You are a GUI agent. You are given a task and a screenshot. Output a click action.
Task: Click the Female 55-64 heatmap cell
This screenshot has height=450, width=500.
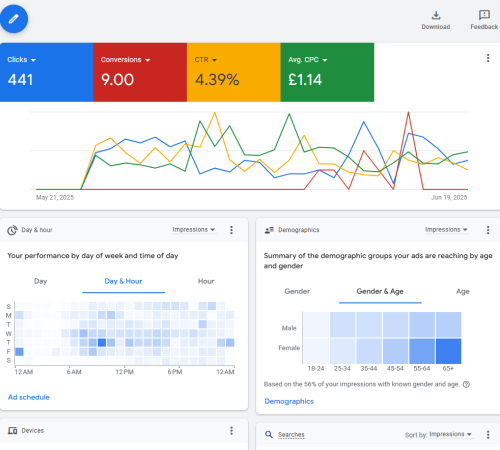422,351
